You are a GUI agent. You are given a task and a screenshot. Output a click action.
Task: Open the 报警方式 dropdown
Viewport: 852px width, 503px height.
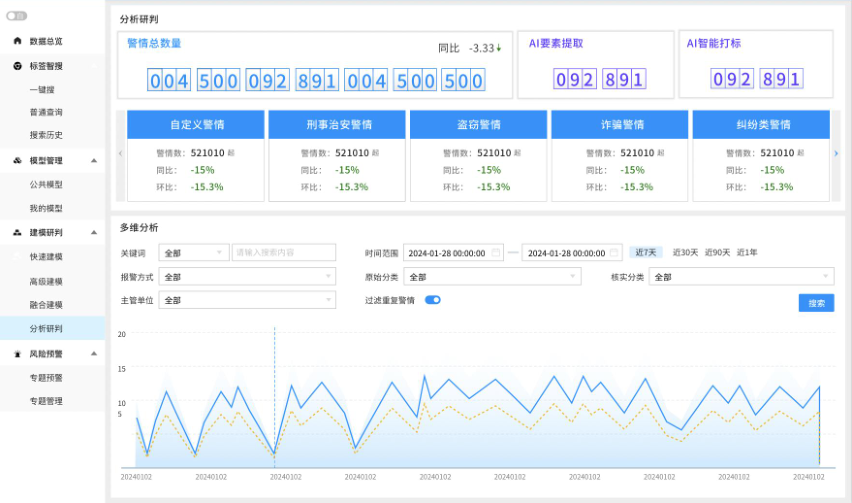(x=247, y=277)
